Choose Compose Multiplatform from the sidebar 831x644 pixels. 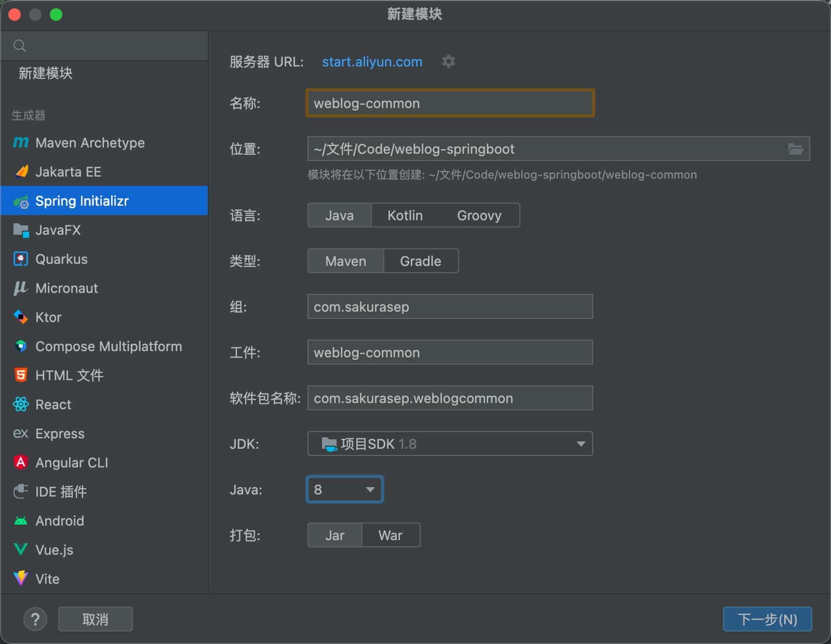108,346
